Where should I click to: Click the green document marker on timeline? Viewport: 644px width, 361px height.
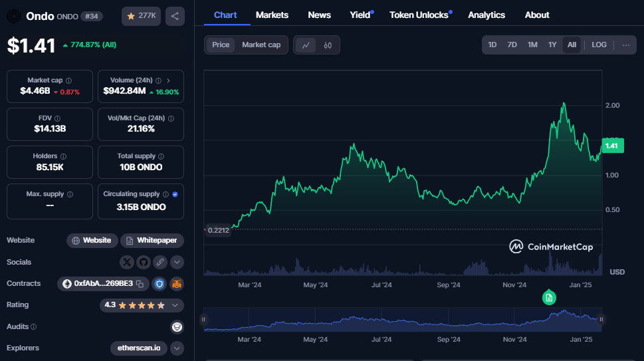pos(549,297)
